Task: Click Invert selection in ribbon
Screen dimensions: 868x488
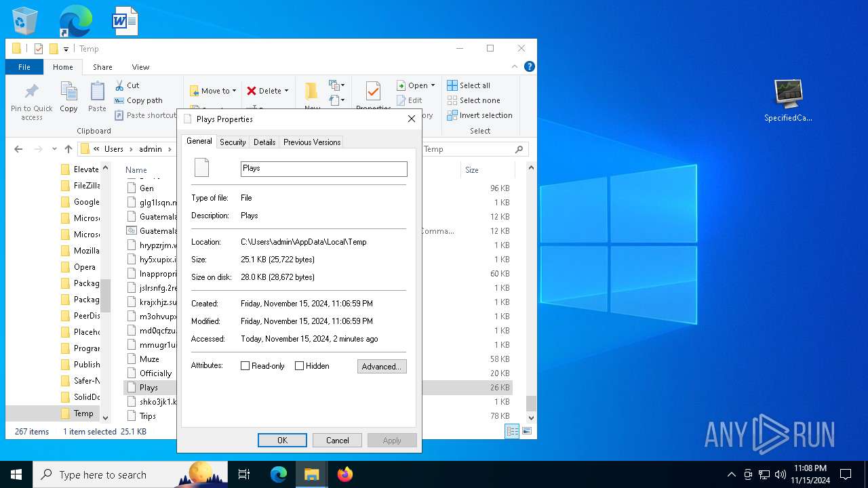Action: [479, 115]
